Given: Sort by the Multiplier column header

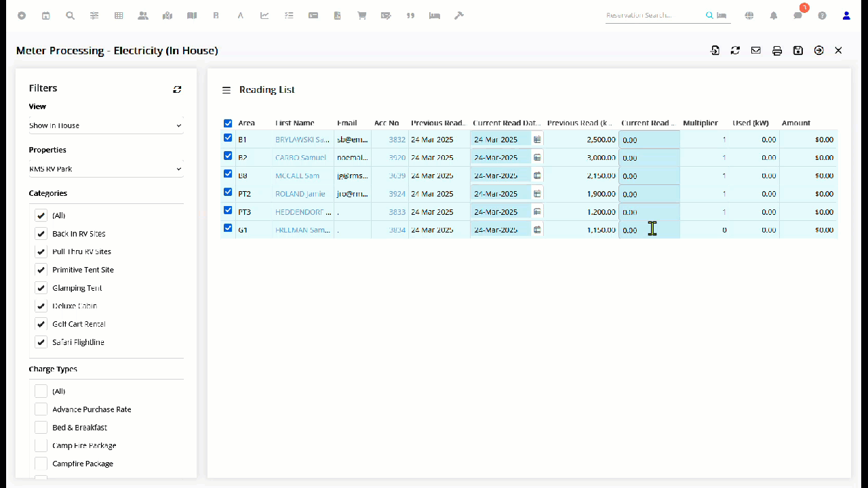Looking at the screenshot, I should pos(701,123).
